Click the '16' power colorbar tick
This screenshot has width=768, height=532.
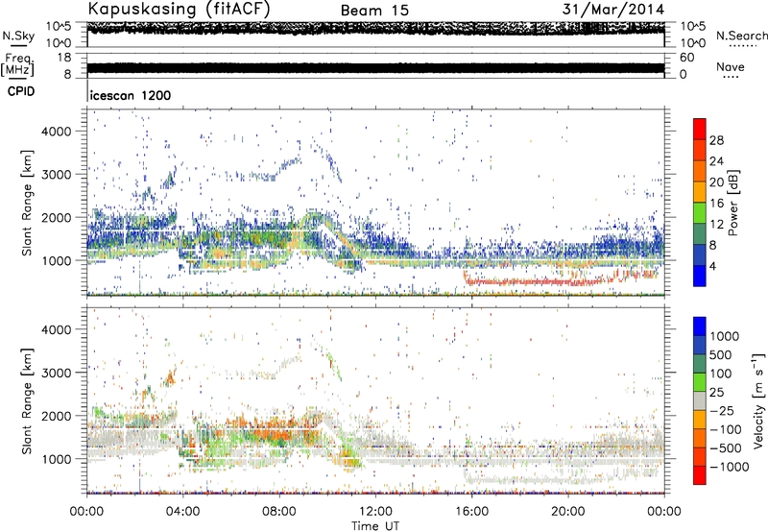(x=716, y=204)
